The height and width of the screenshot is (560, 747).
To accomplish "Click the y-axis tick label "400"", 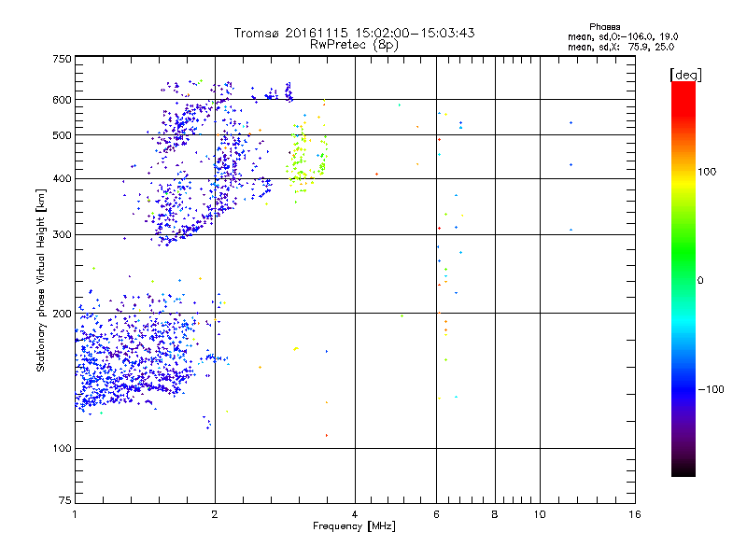I will [62, 178].
